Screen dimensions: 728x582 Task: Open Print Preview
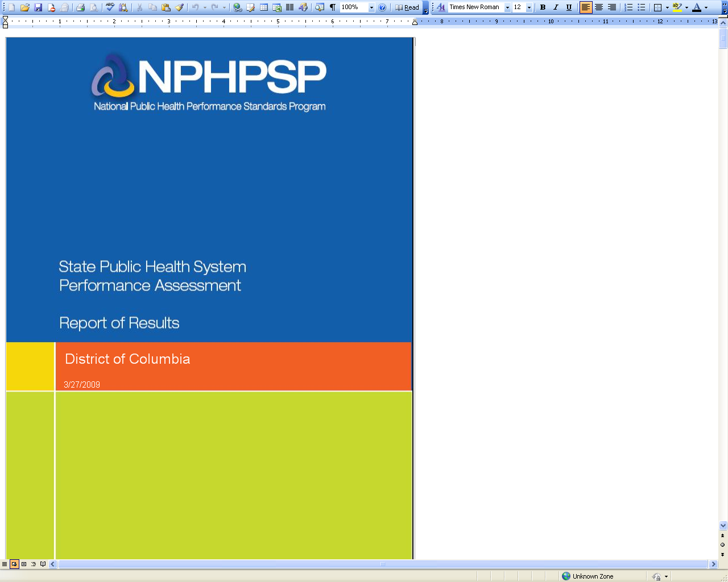click(x=94, y=7)
